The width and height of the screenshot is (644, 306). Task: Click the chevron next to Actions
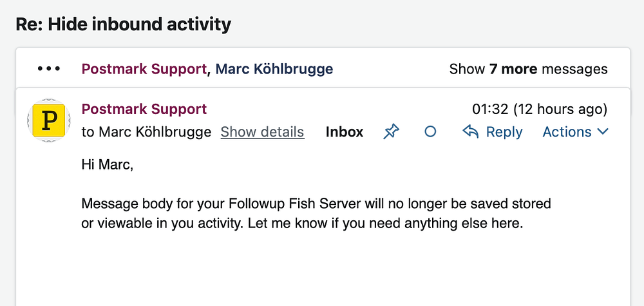tap(603, 132)
